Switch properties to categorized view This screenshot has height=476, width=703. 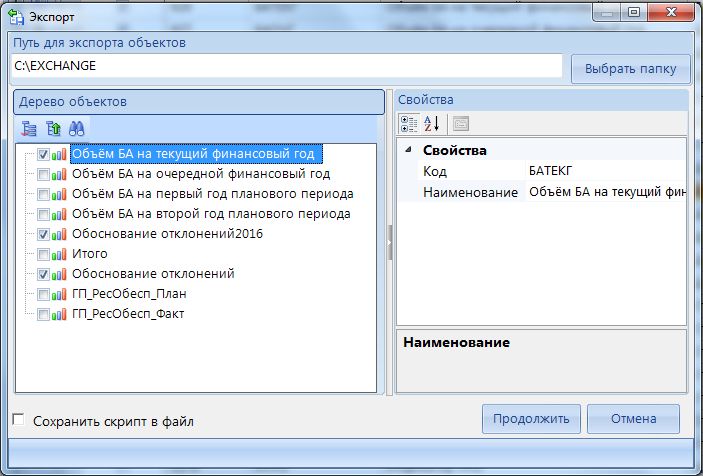pyautogui.click(x=409, y=124)
